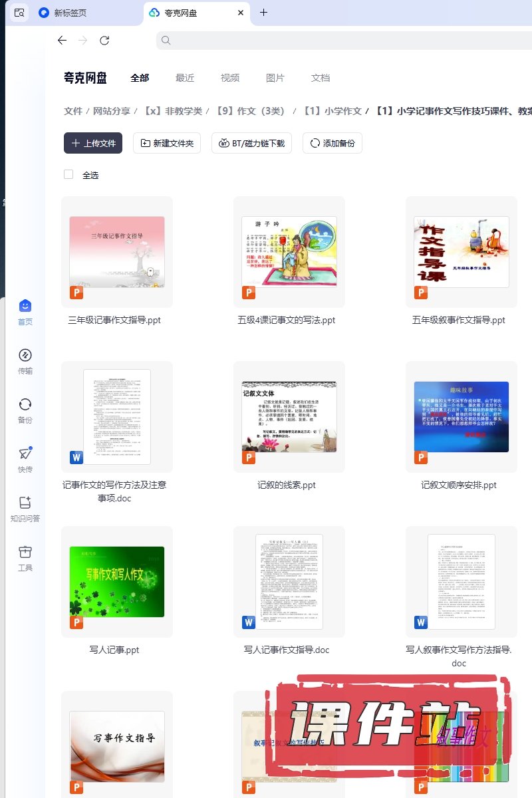Click the 添加备份 button
Image resolution: width=532 pixels, height=798 pixels.
332,143
